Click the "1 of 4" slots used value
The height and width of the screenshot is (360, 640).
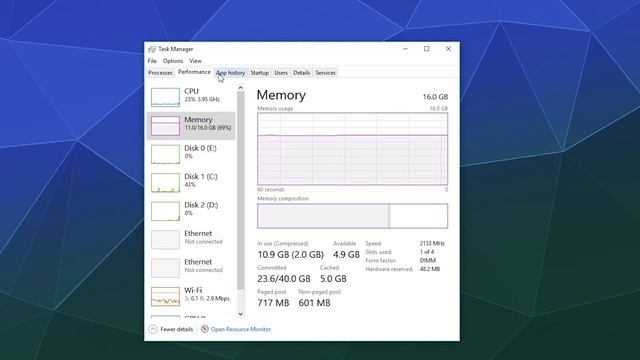pyautogui.click(x=427, y=252)
